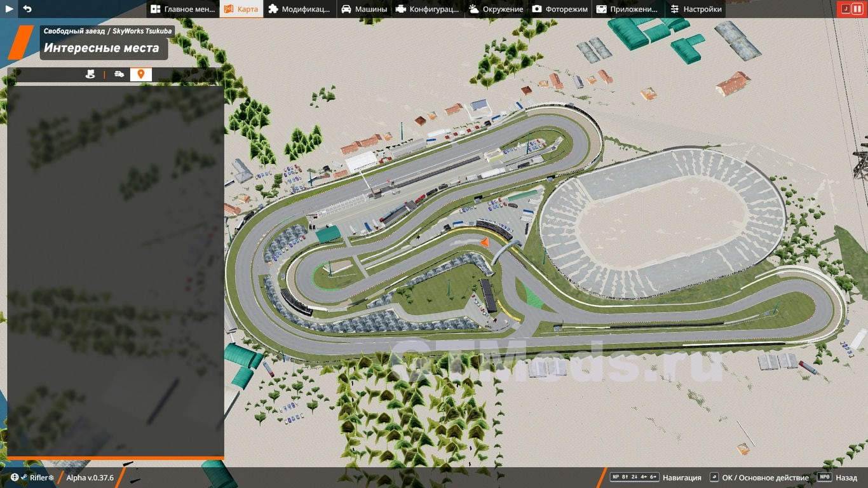Image resolution: width=868 pixels, height=488 pixels.
Task: Open Главное меню from top bar
Action: 183,9
